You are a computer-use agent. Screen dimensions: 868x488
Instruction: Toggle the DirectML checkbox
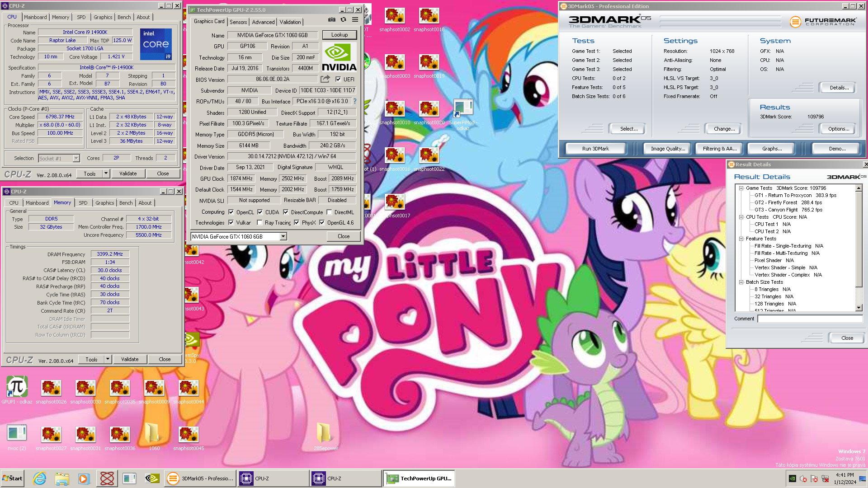(329, 212)
